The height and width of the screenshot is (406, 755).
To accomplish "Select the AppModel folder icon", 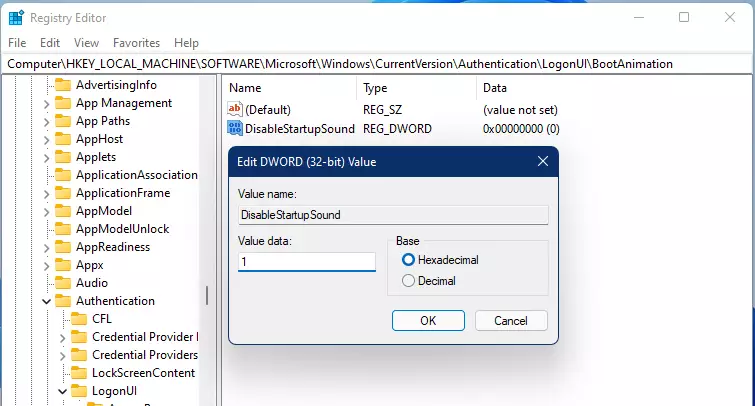I will 63,211.
